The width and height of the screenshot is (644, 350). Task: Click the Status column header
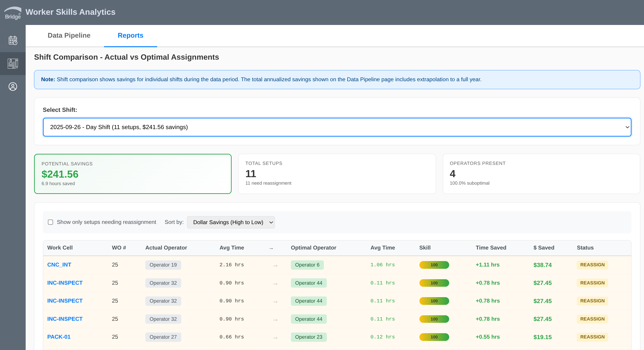pyautogui.click(x=585, y=248)
